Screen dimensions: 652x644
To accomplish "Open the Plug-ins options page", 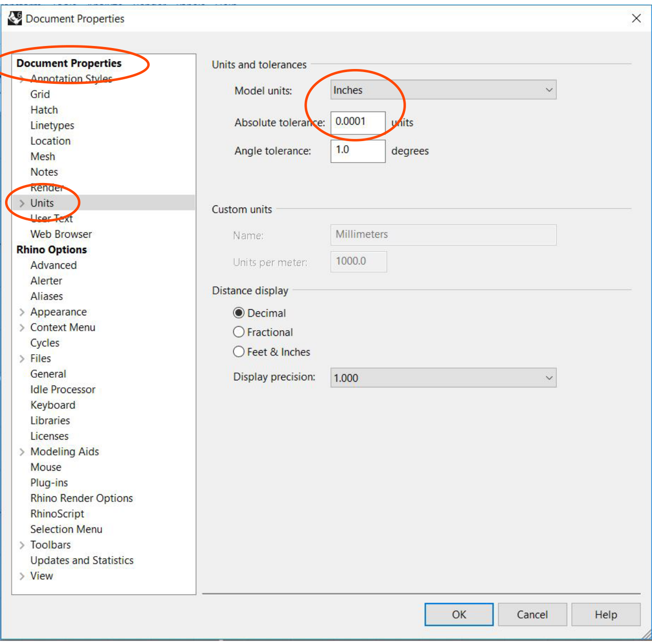I will point(49,482).
